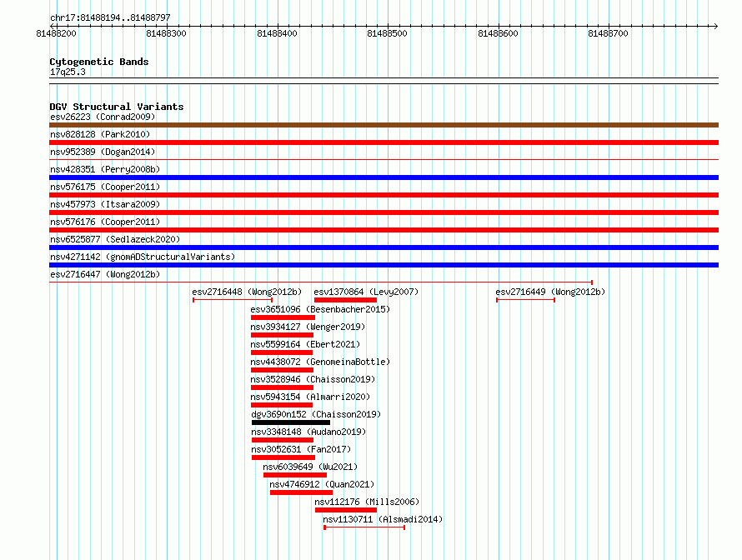
Task: Select the brown esv26223 variant bar
Action: click(x=384, y=125)
